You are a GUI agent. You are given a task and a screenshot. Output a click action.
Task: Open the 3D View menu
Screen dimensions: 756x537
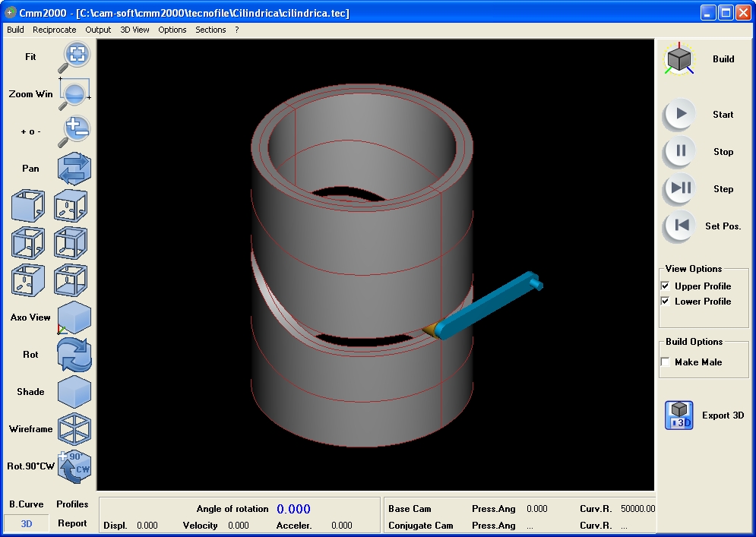click(134, 30)
